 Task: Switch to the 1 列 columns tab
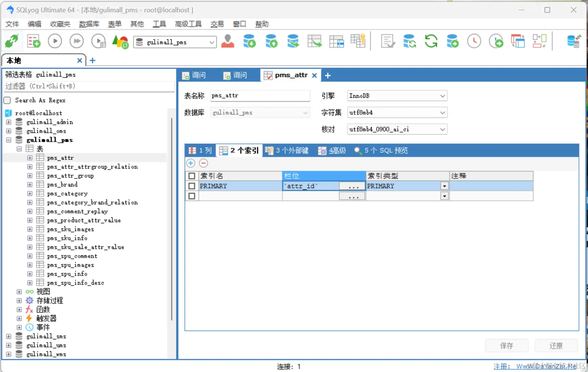click(x=200, y=150)
